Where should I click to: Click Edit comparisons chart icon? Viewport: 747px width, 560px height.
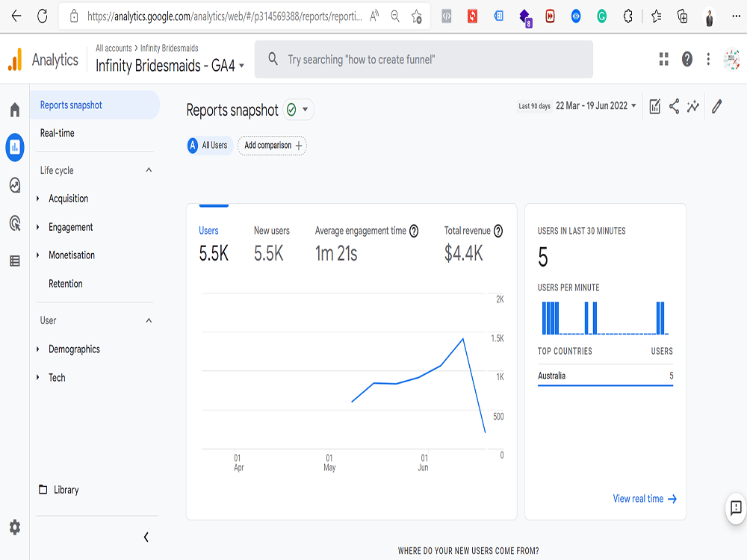pyautogui.click(x=655, y=106)
